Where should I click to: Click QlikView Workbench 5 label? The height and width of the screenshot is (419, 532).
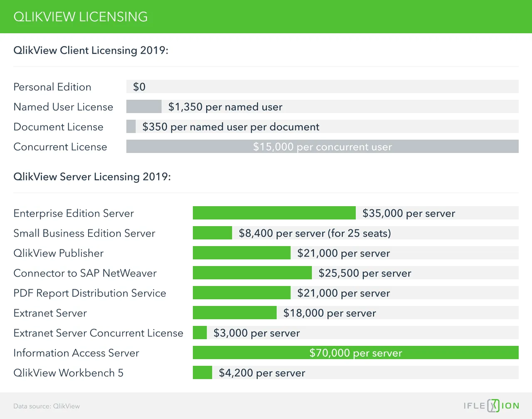coord(69,373)
